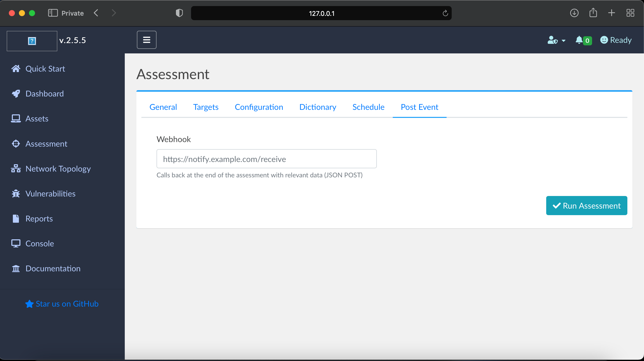Screen dimensions: 644x361
Task: Toggle the hamburger navigation menu
Action: point(147,40)
